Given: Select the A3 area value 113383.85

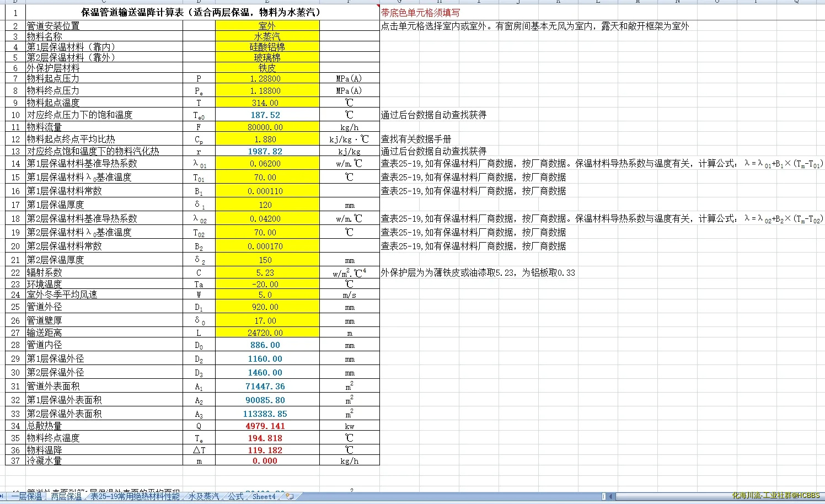Looking at the screenshot, I should coord(267,414).
